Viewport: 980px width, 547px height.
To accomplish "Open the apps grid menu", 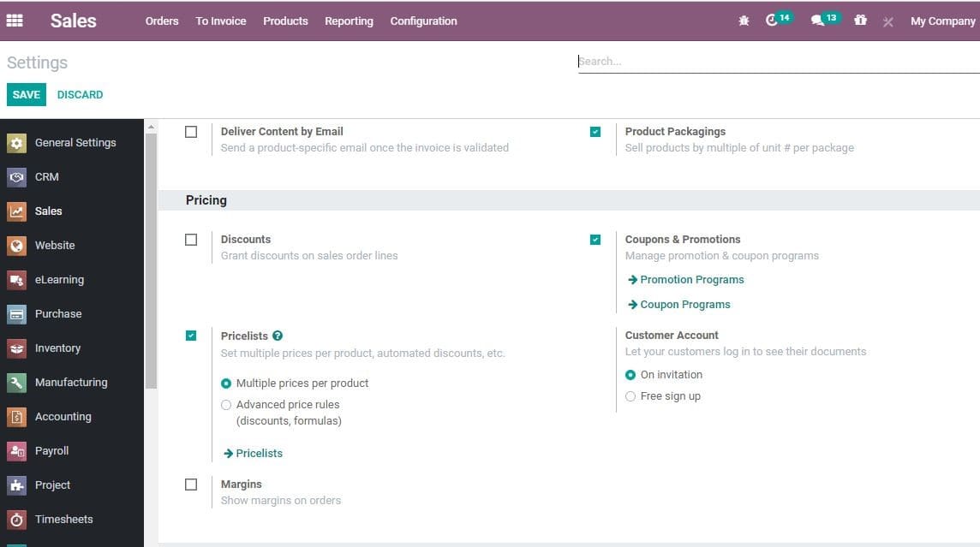I will point(14,20).
